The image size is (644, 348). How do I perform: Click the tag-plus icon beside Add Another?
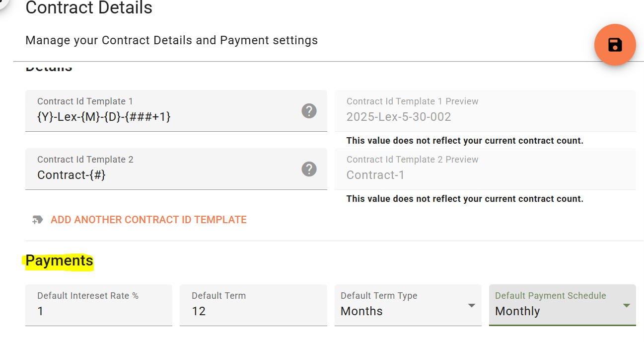point(37,220)
